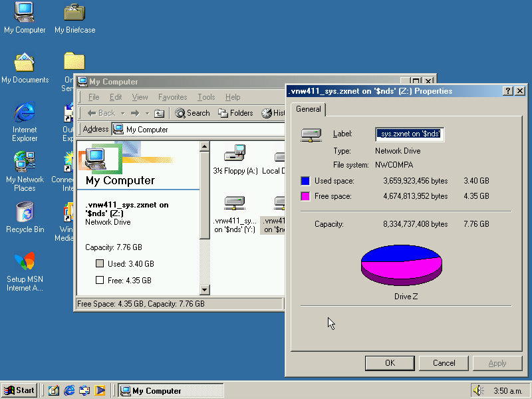The image size is (532, 399).
Task: Open the Back button history dropdown arrow
Action: coord(123,113)
